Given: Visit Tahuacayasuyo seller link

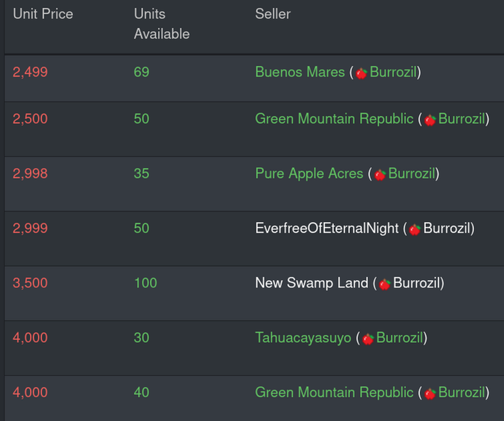Looking at the screenshot, I should tap(303, 338).
